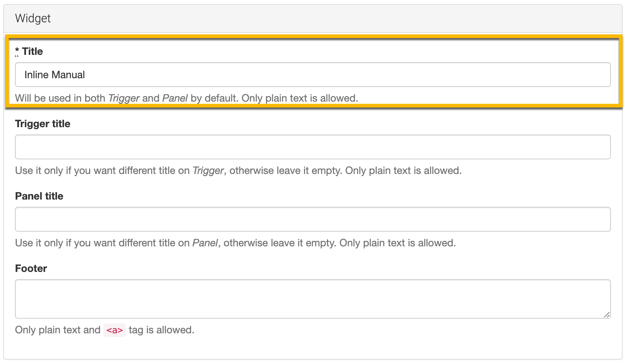Click into the Panel title input

coord(312,219)
